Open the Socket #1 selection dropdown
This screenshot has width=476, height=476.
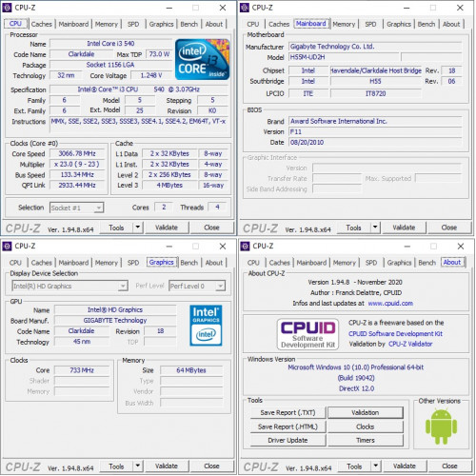pos(76,208)
